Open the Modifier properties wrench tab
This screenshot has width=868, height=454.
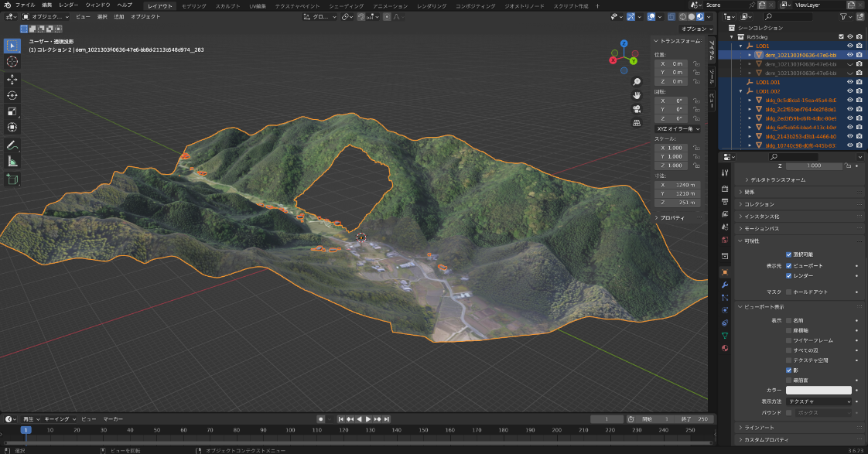[x=725, y=285]
